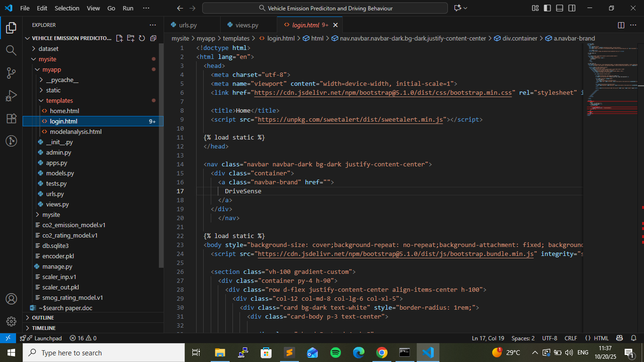
Task: Open Run and Debug view
Action: click(11, 96)
